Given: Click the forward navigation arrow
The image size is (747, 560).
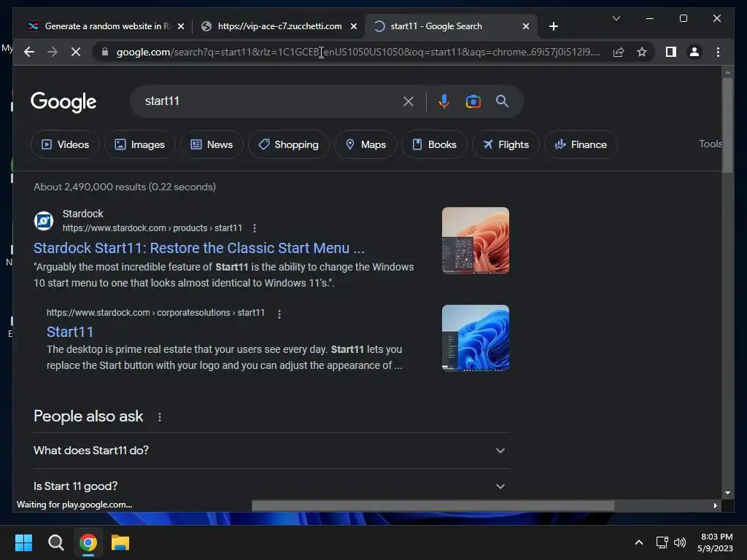Looking at the screenshot, I should [x=53, y=52].
